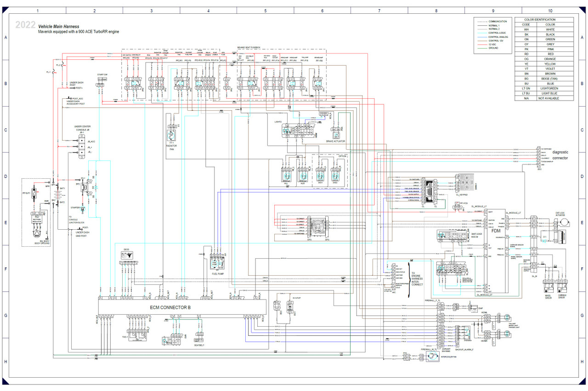Click the Intercooler Fan symbol
Viewport: 588px width, 391px height.
pyautogui.click(x=432, y=356)
